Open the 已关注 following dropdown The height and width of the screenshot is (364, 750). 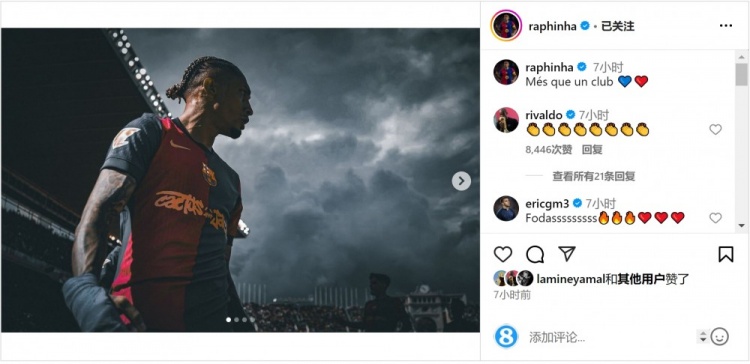pos(617,26)
